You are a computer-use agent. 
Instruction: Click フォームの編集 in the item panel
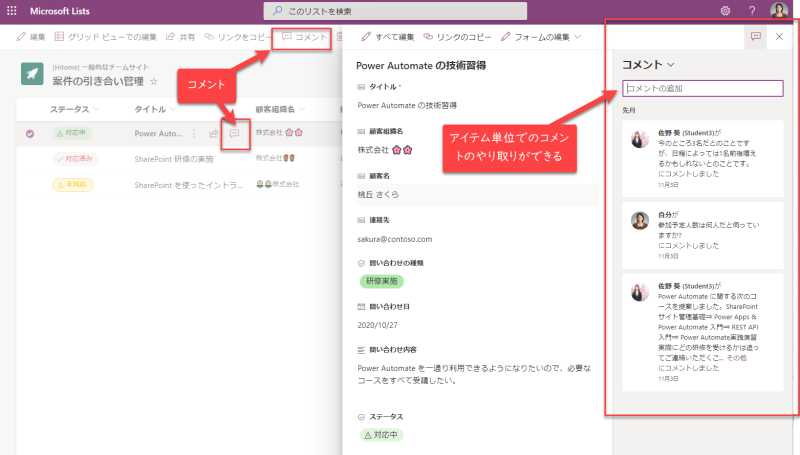(x=535, y=37)
